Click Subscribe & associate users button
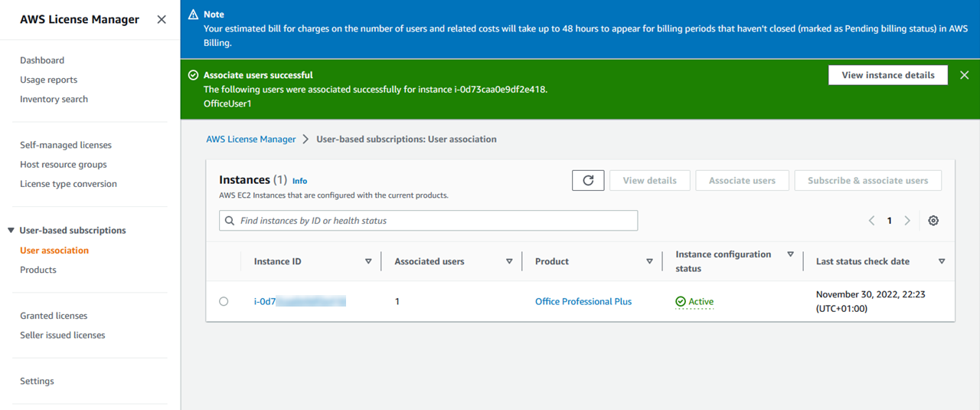Screen dimensions: 980x410 (868, 181)
